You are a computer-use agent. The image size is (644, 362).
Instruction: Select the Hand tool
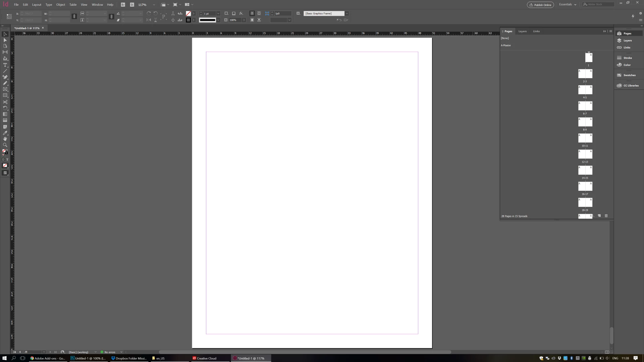pyautogui.click(x=5, y=139)
